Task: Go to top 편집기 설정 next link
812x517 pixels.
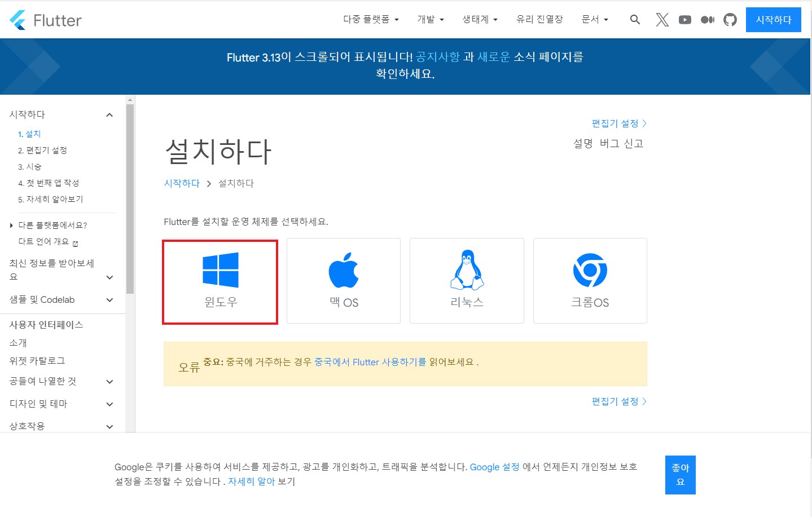Action: [619, 123]
